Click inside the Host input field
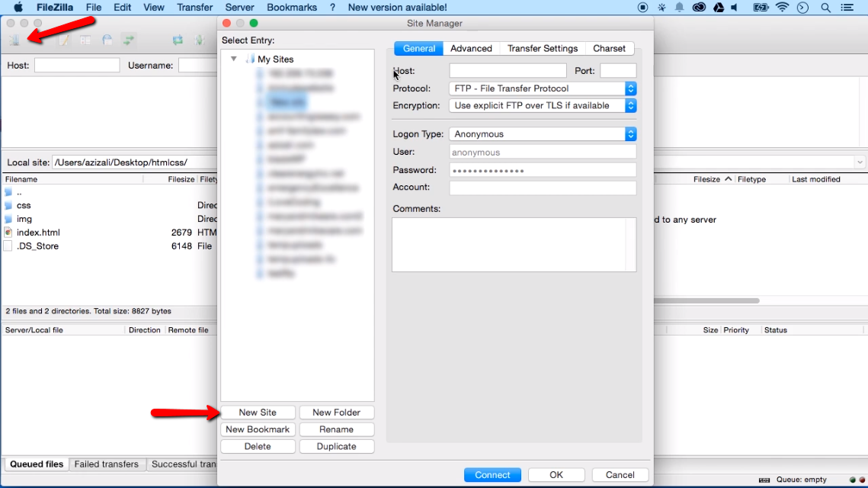This screenshot has width=868, height=488. point(507,71)
